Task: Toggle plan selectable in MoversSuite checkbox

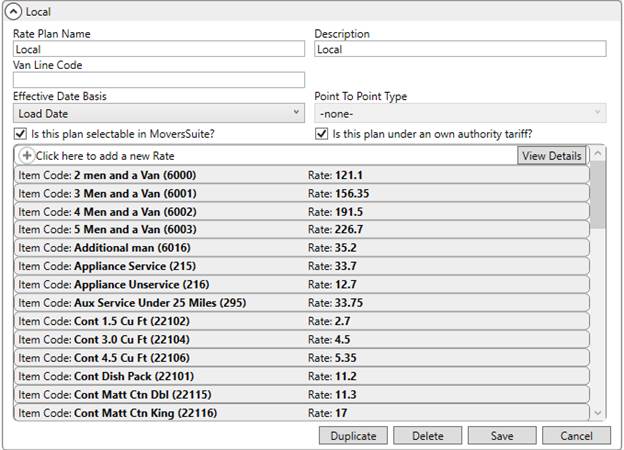Action: click(20, 134)
